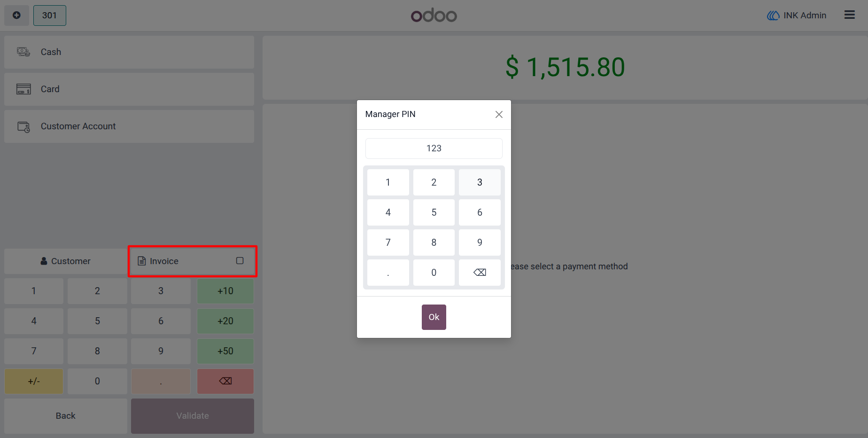Confirm the PIN with Ok button
868x438 pixels.
pos(434,317)
